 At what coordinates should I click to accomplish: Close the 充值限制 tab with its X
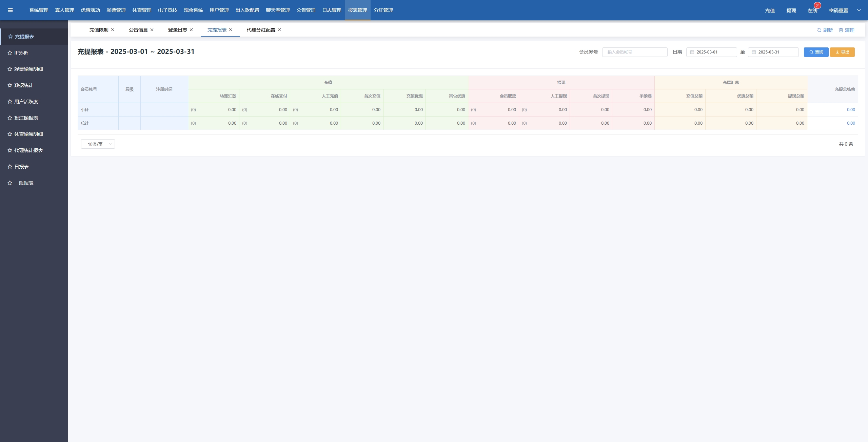coord(113,30)
